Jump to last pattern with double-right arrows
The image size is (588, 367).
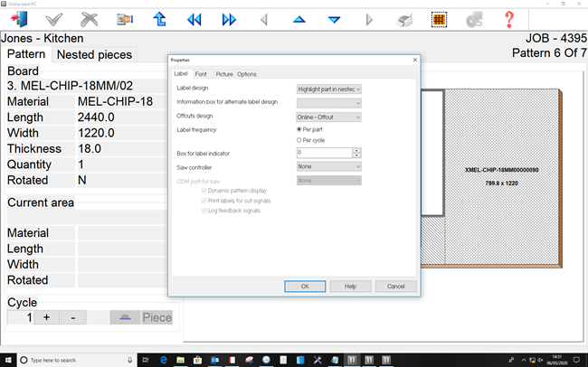229,19
